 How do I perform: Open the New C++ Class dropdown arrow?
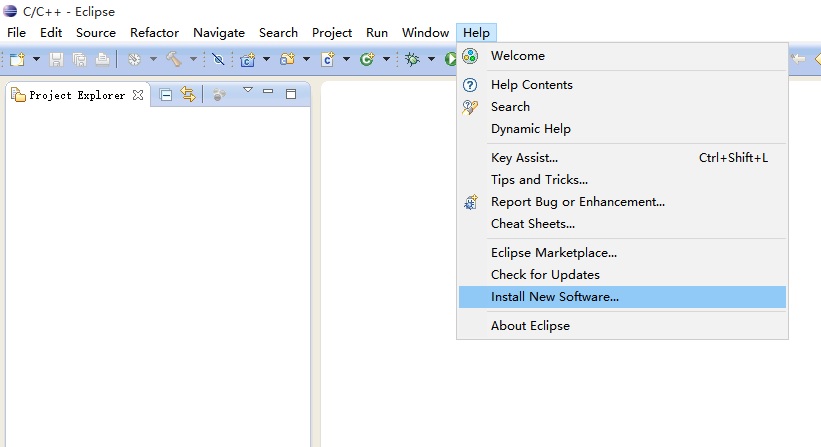click(386, 59)
